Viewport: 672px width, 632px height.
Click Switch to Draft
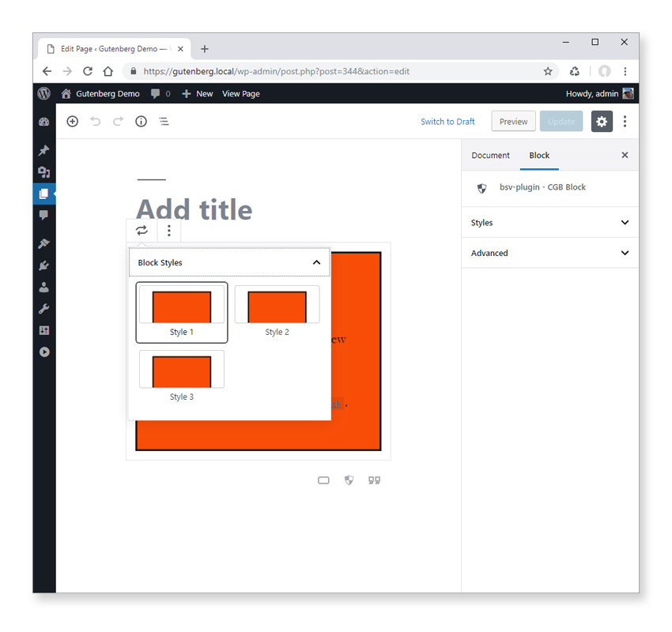tap(447, 122)
